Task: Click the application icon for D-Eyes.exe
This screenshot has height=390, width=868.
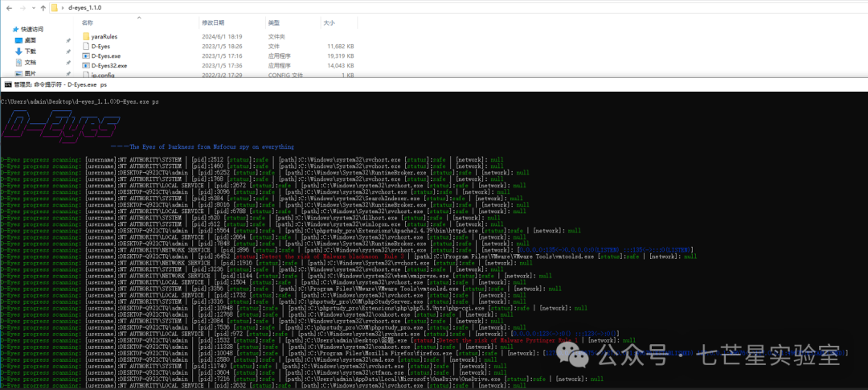Action: tap(86, 56)
